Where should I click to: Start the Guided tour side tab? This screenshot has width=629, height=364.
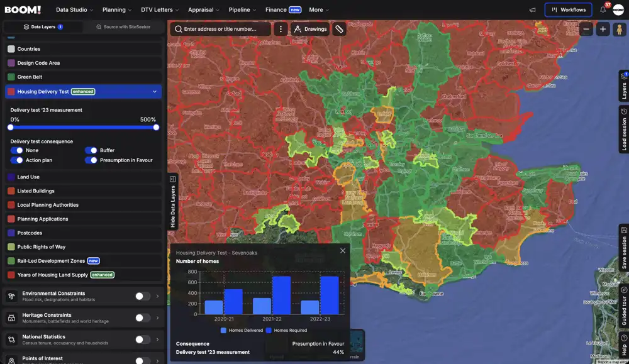624,306
